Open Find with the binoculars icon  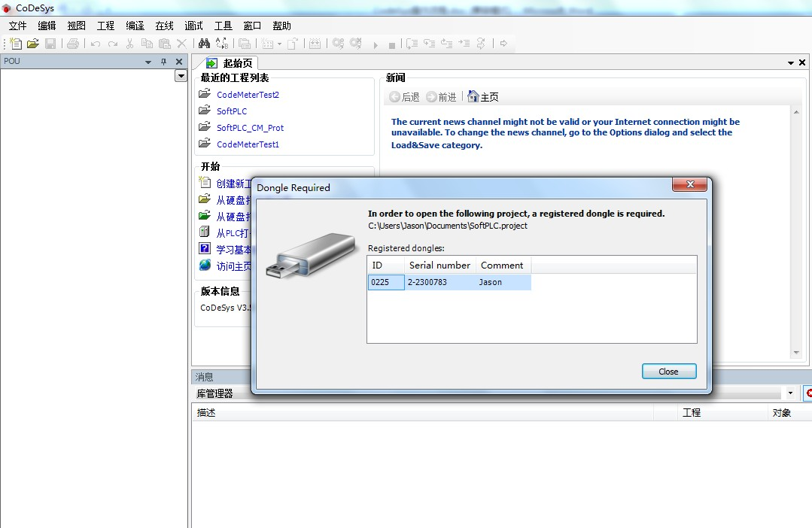(x=204, y=44)
